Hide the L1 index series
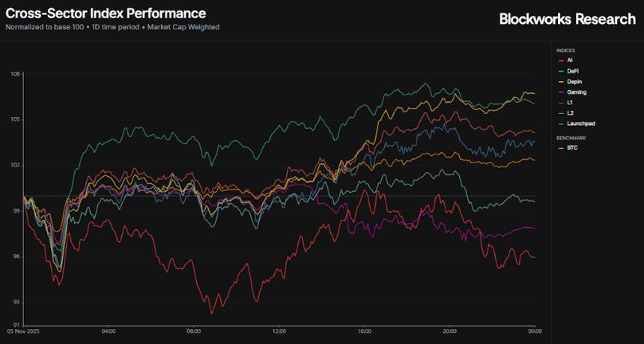Screen dimensions: 644x344 point(570,102)
